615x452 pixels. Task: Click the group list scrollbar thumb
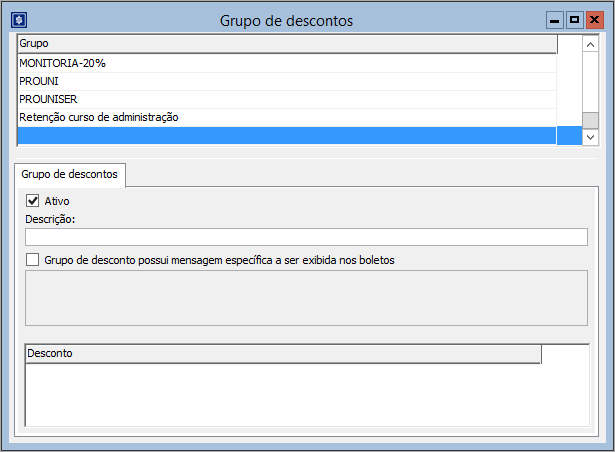coord(590,120)
